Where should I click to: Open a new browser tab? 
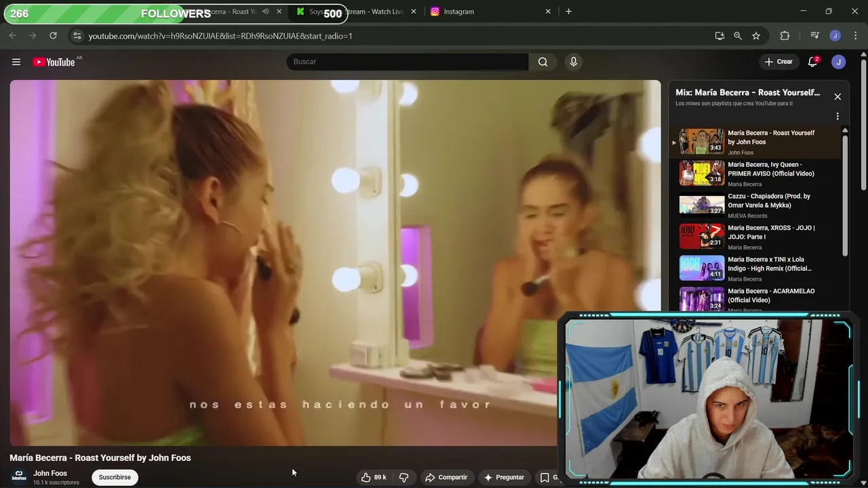click(x=568, y=12)
